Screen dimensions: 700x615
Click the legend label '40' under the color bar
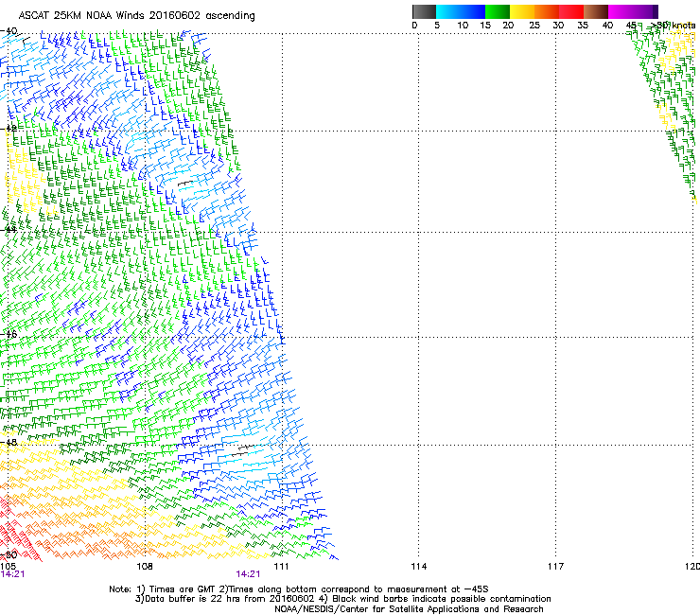tap(607, 26)
